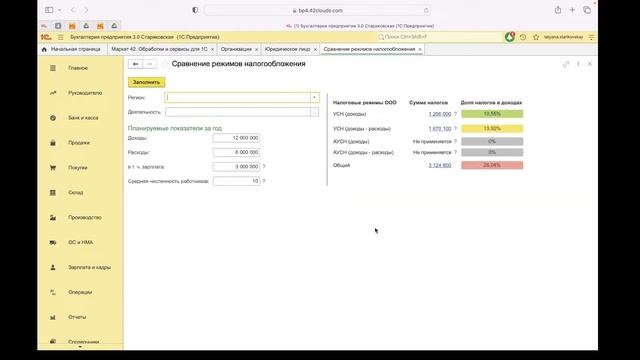
Task: Open the Главное section in the sidebar
Action: 78,68
